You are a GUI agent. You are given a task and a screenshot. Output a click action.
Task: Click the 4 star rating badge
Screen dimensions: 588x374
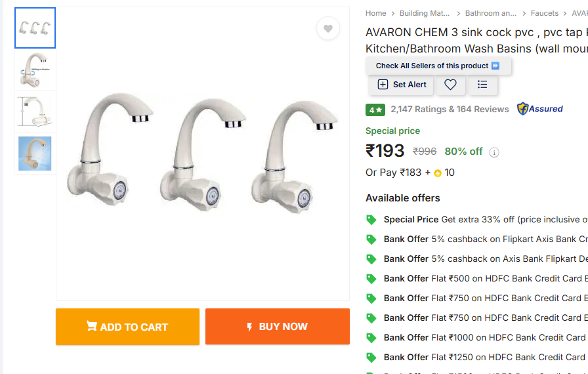[375, 110]
